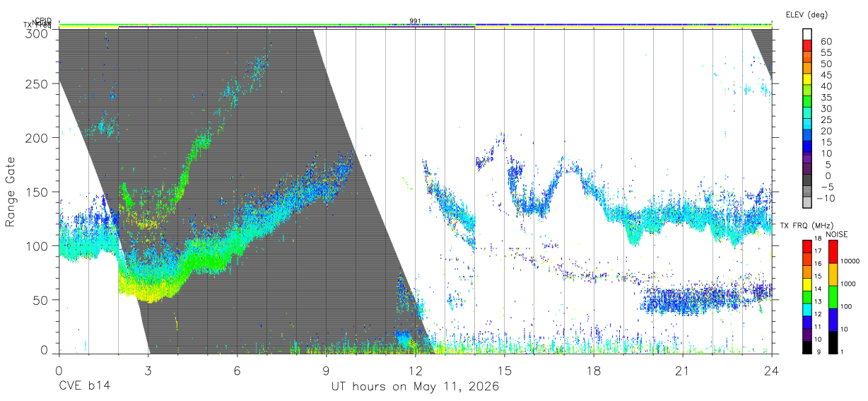Pick the green NOISE scale segment
Image resolution: width=868 pixels, height=401 pixels.
[x=833, y=296]
